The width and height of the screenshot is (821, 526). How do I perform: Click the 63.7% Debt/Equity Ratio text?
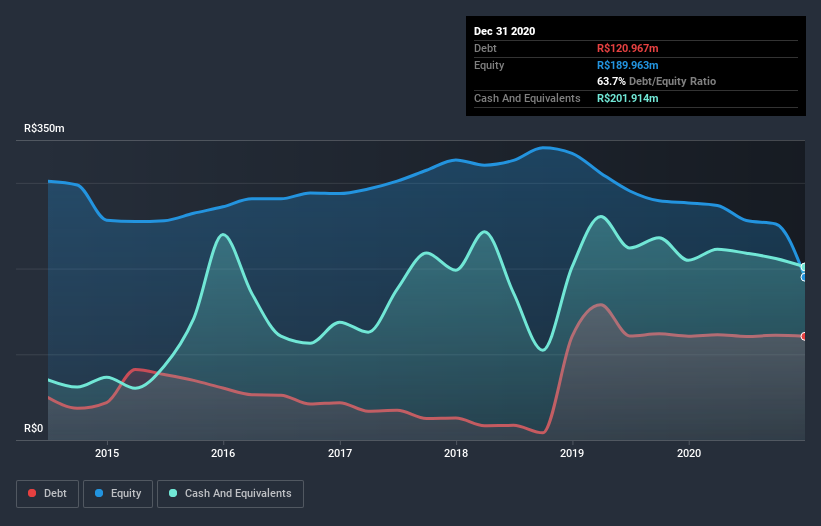point(657,81)
